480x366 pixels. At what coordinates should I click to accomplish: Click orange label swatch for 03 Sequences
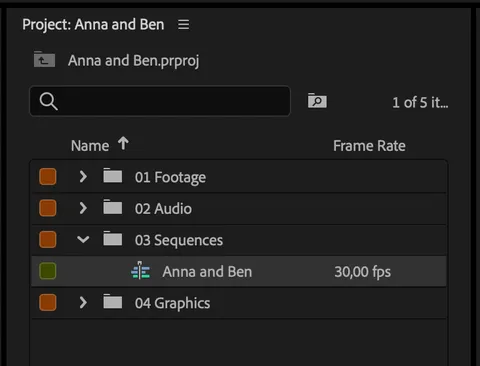pos(48,240)
